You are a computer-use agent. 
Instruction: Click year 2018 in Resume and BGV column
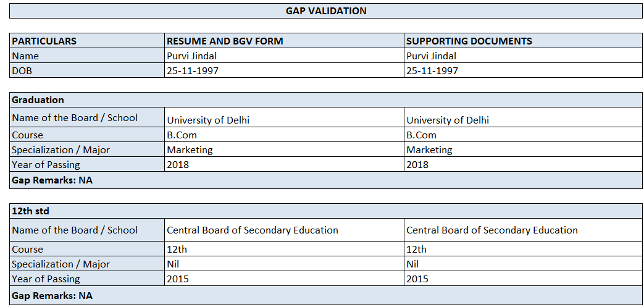point(178,164)
